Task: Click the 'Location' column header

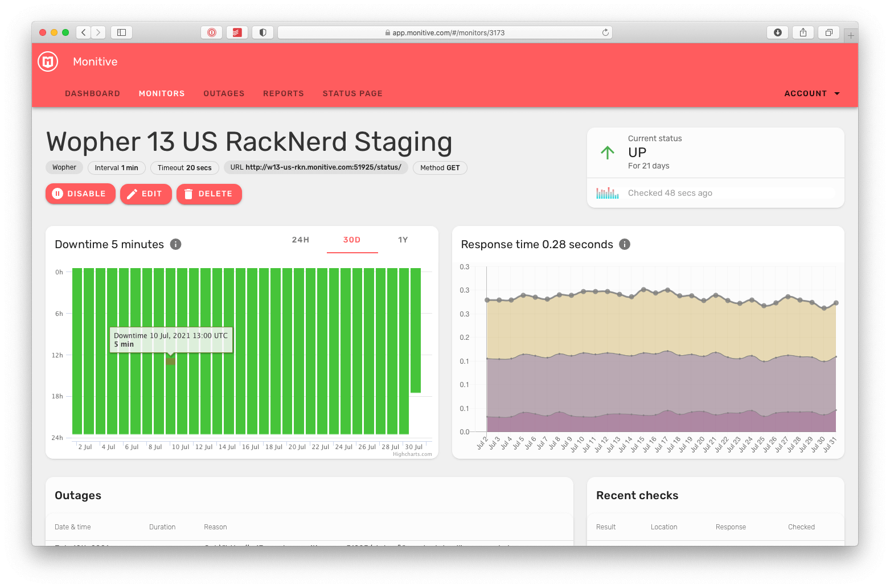Action: click(x=664, y=527)
